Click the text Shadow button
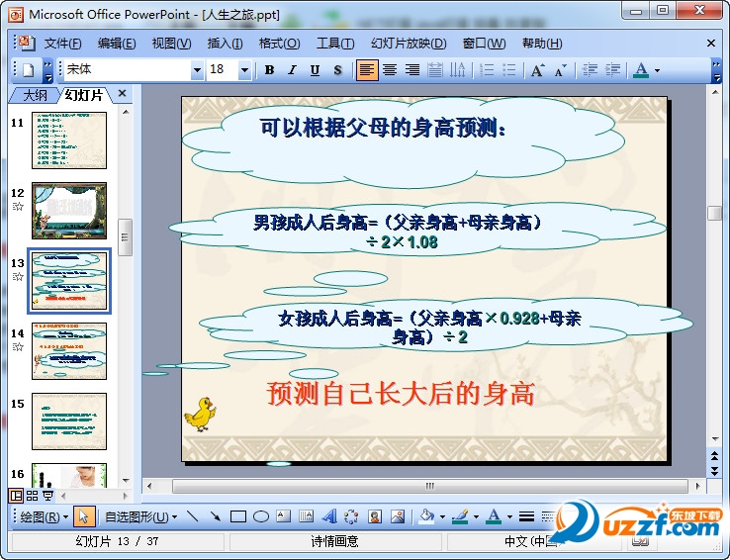Image resolution: width=730 pixels, height=560 pixels. click(x=337, y=70)
